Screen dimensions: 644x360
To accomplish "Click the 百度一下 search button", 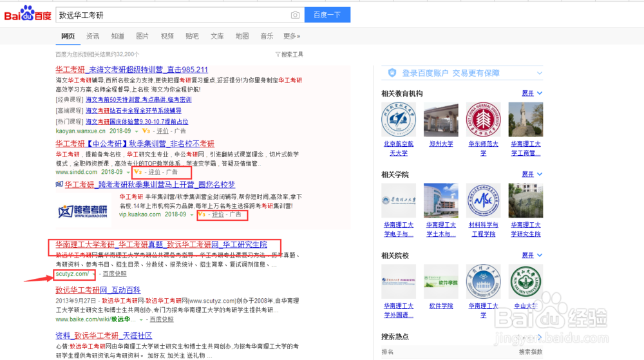I will 327,15.
